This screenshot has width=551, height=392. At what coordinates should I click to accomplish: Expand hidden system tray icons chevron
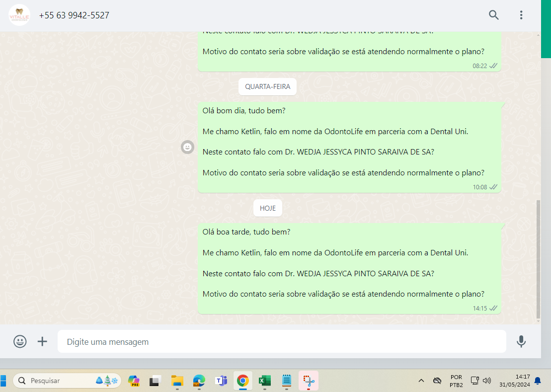tap(421, 381)
